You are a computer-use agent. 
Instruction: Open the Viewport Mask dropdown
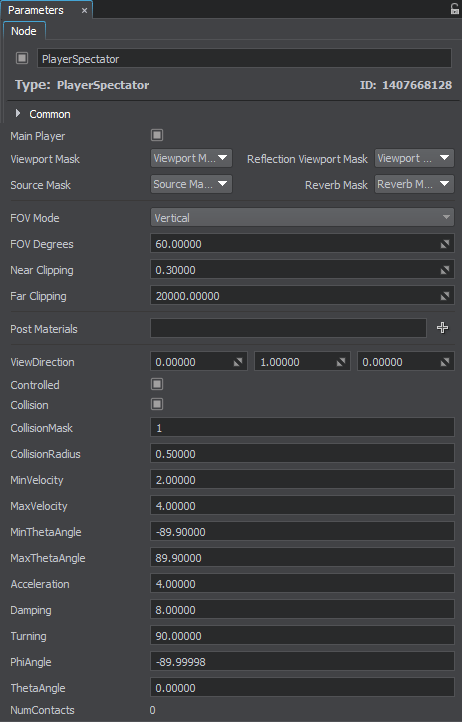click(191, 158)
